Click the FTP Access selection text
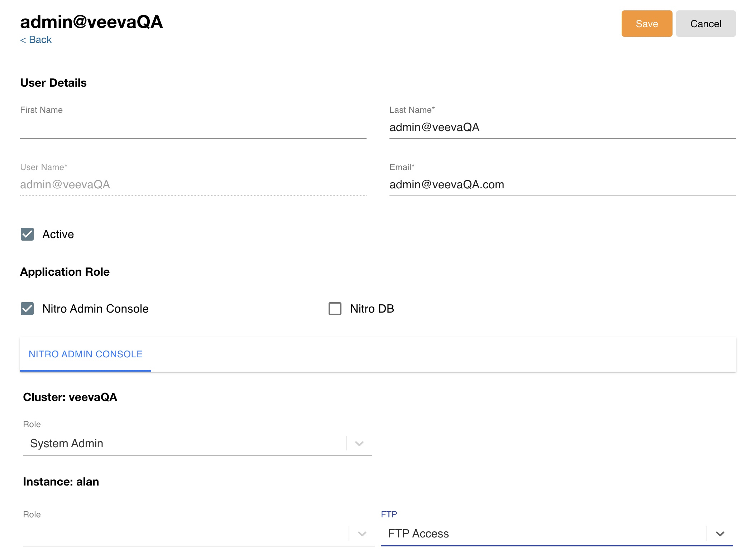 [x=418, y=534]
